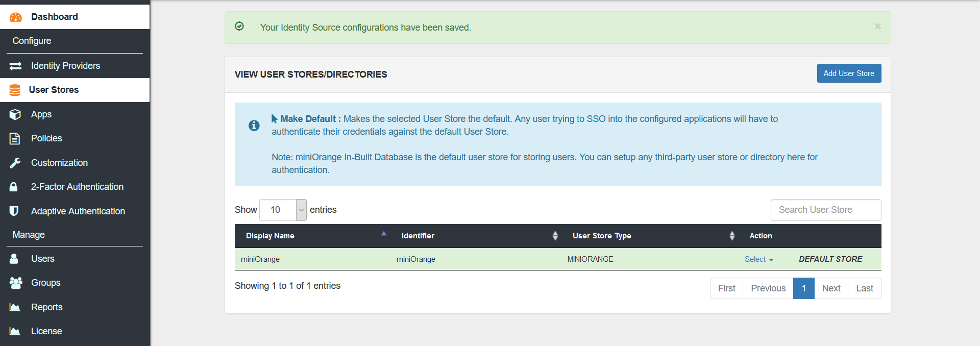This screenshot has height=346, width=980.
Task: Go to Previous page
Action: click(768, 288)
